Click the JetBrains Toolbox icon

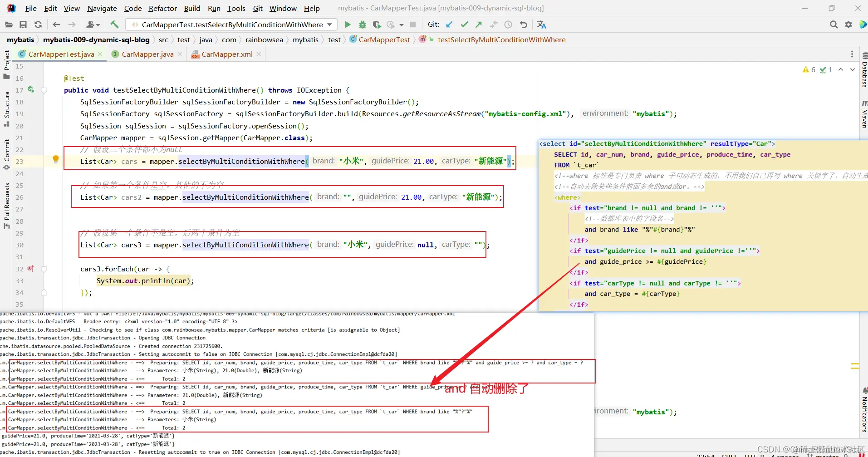pos(863,25)
